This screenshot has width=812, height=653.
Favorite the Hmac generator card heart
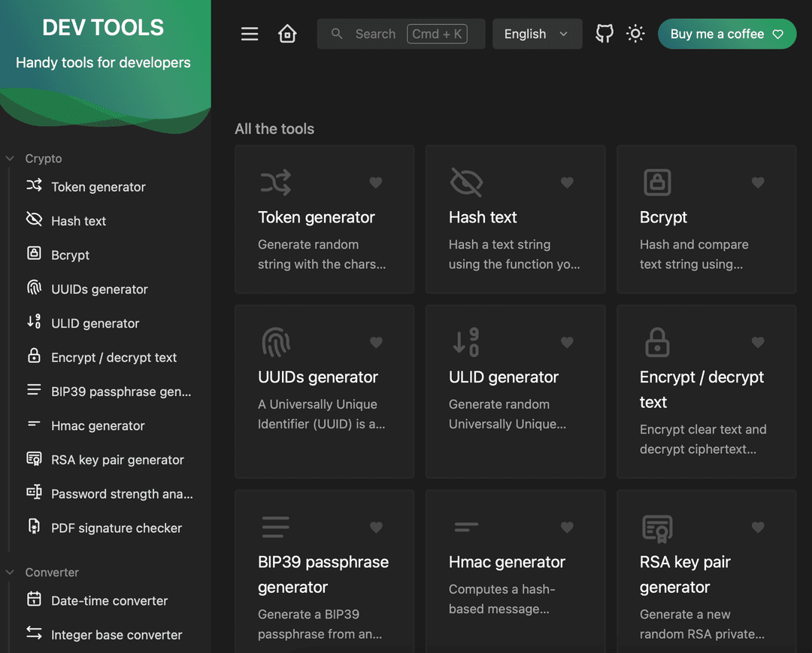567,528
